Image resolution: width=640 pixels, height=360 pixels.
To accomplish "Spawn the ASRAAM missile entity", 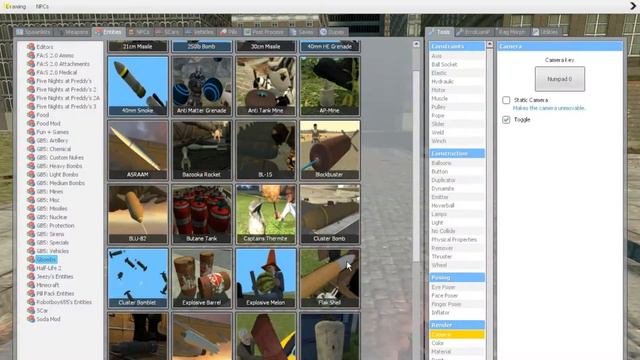I will click(138, 150).
